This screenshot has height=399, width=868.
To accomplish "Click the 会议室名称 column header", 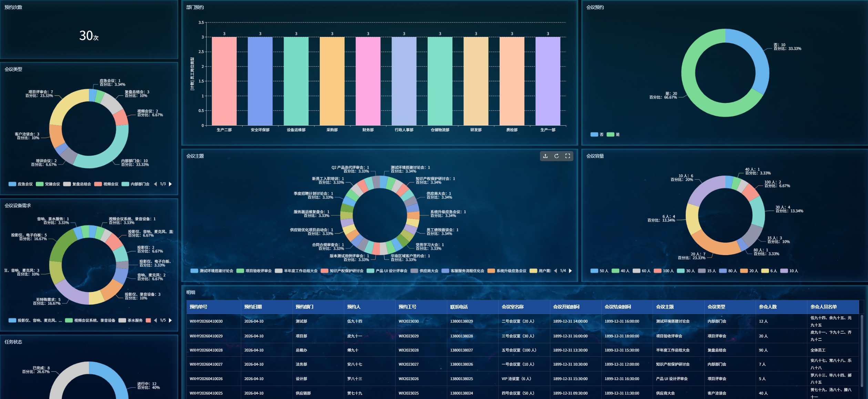I will point(524,307).
